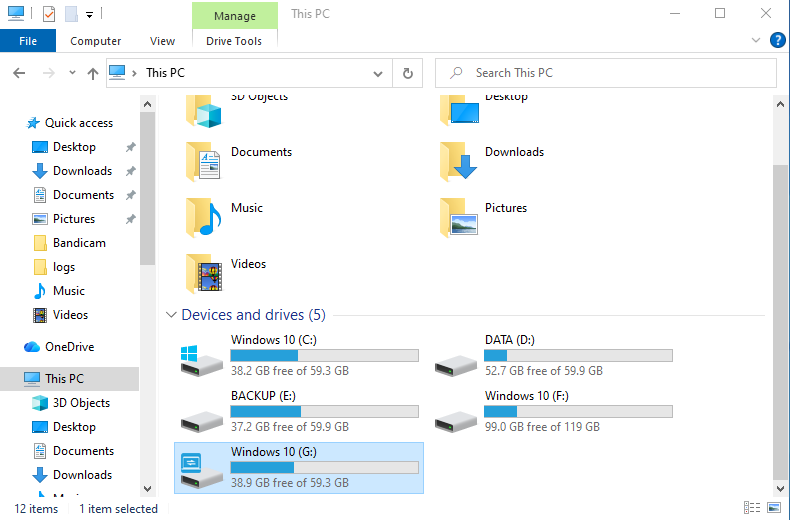
Task: Click '99.0 GB free of 119 GB' text
Action: click(x=542, y=427)
